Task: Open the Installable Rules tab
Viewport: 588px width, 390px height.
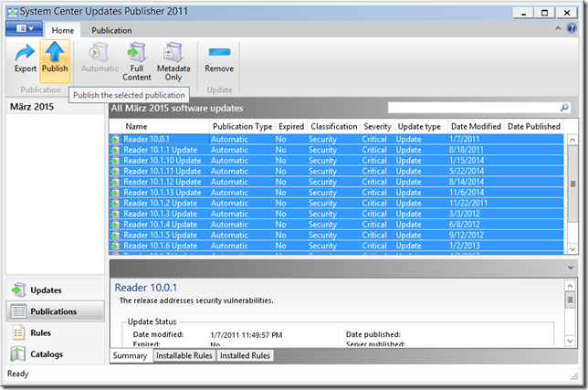Action: click(184, 355)
